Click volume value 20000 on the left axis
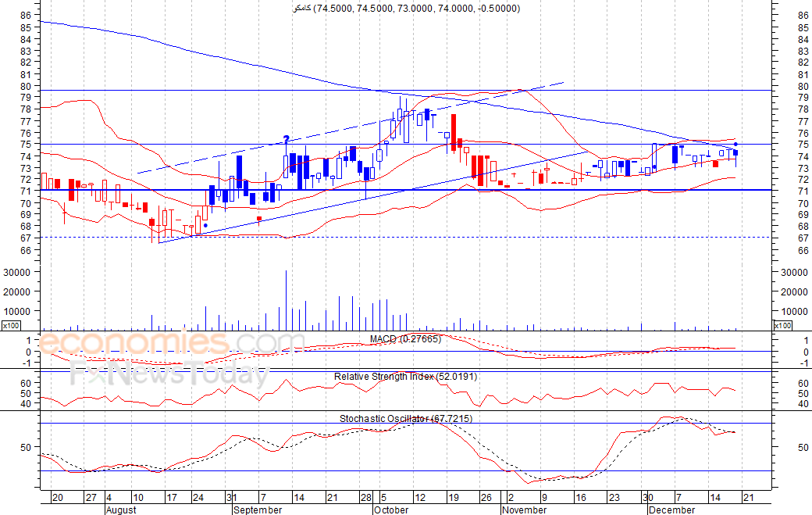The height and width of the screenshot is (515, 812). (17, 291)
